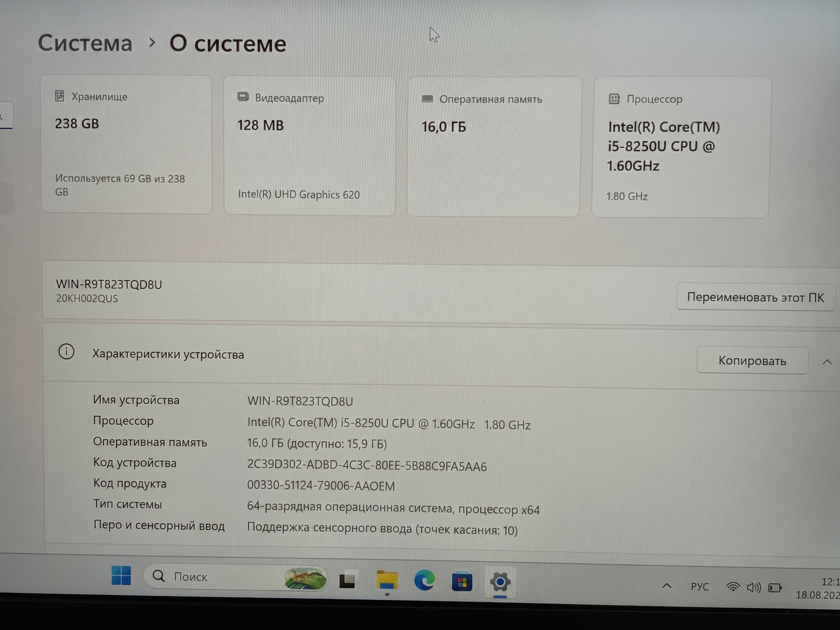Screen dimensions: 840x630
Task: Click the 'Код устройства' label
Action: click(x=135, y=463)
